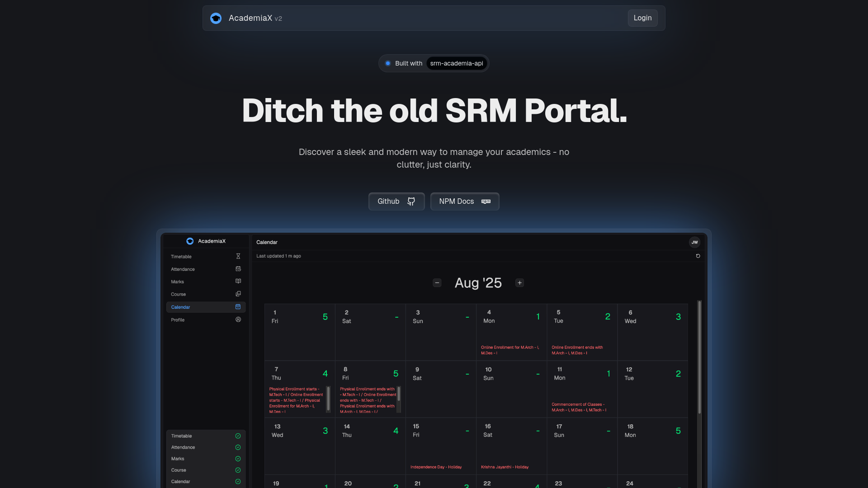Open the srm-academia-api badge link
Image resolution: width=868 pixels, height=488 pixels.
tap(457, 63)
